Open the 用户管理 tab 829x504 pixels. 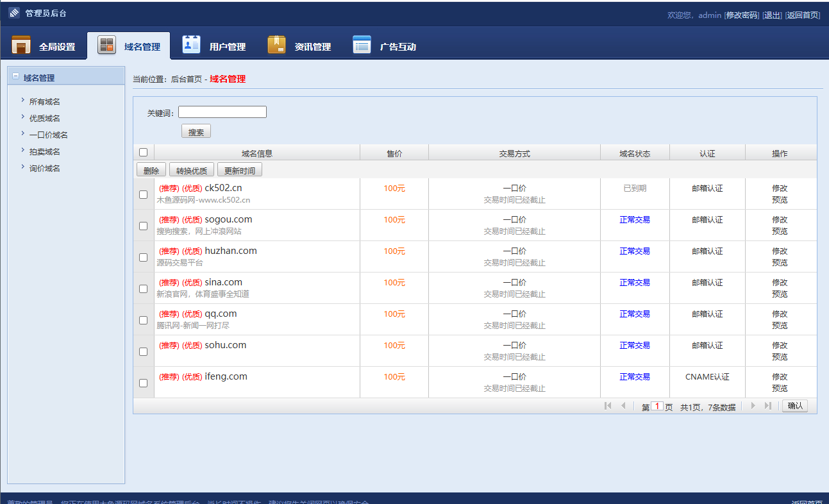[214, 46]
